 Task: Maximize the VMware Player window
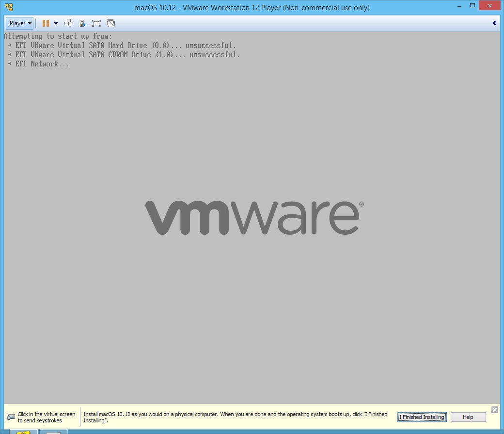[x=472, y=6]
